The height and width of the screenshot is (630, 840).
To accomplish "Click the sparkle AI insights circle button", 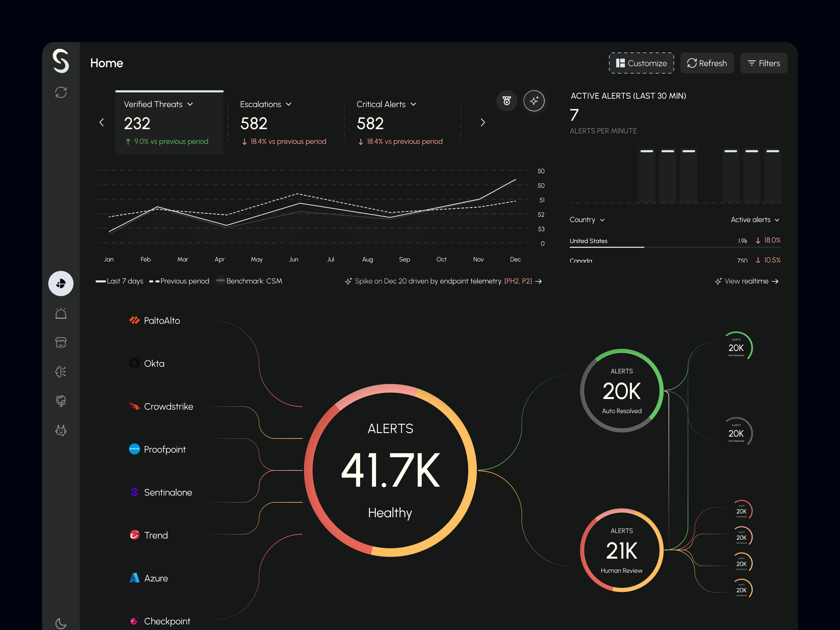I will (534, 101).
